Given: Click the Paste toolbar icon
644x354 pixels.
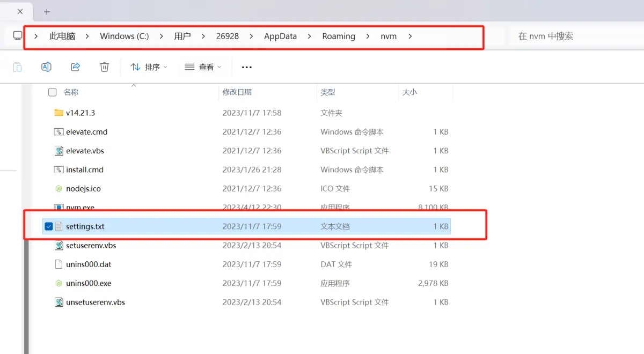Looking at the screenshot, I should (17, 67).
